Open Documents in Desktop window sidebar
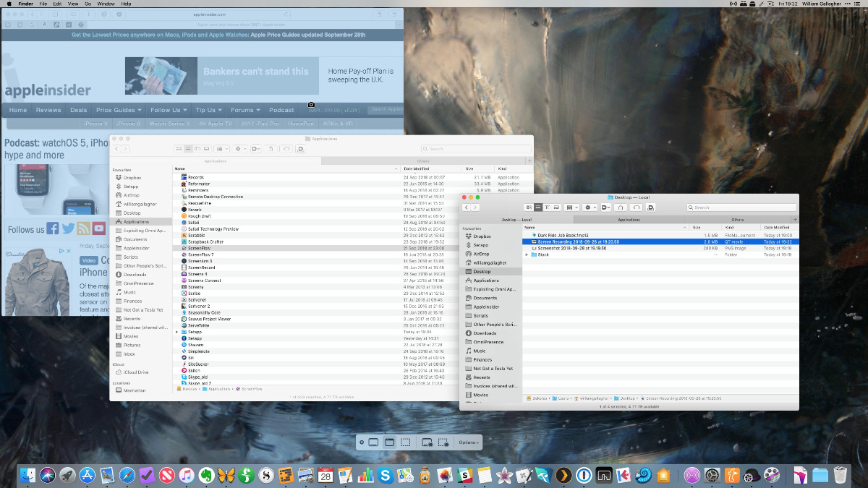 point(485,298)
